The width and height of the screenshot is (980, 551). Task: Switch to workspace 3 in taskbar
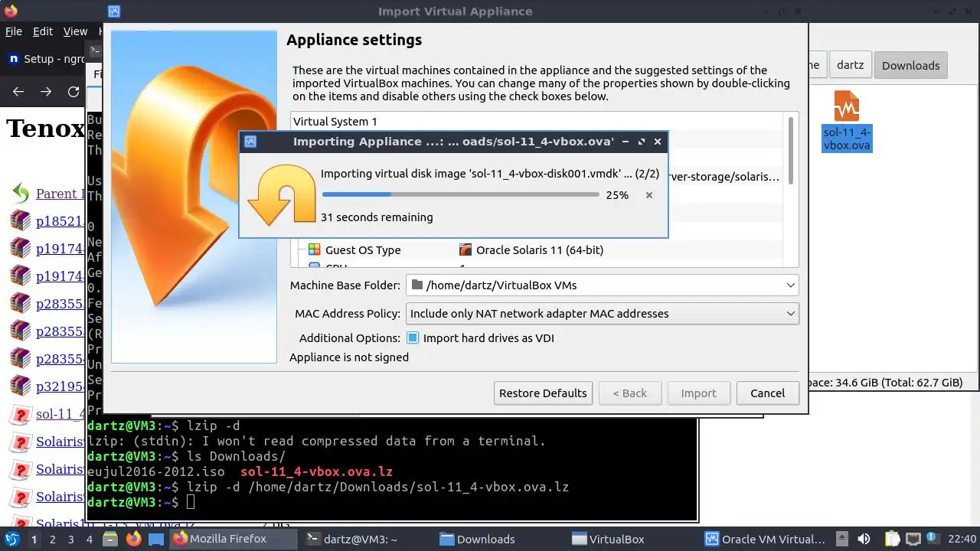pos(71,539)
